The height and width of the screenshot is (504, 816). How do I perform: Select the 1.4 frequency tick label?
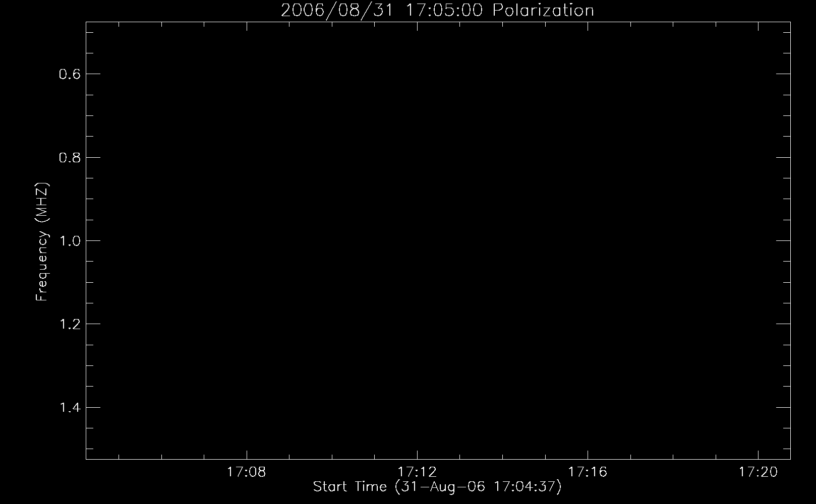click(70, 408)
